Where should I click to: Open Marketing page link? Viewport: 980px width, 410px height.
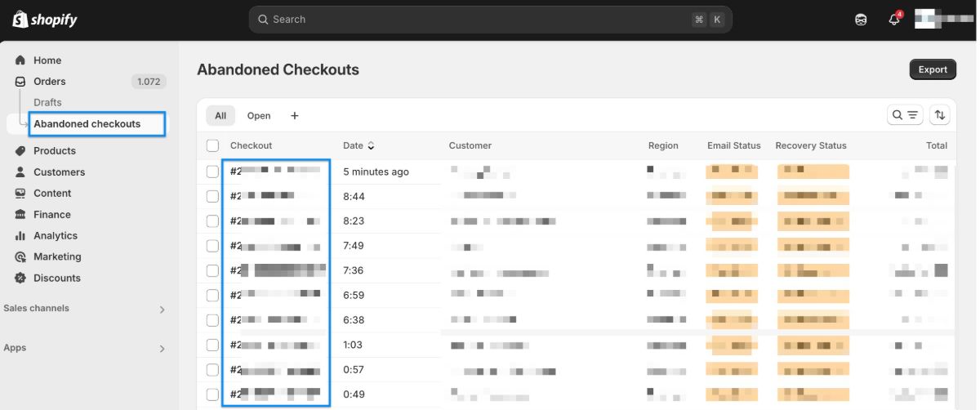(57, 257)
